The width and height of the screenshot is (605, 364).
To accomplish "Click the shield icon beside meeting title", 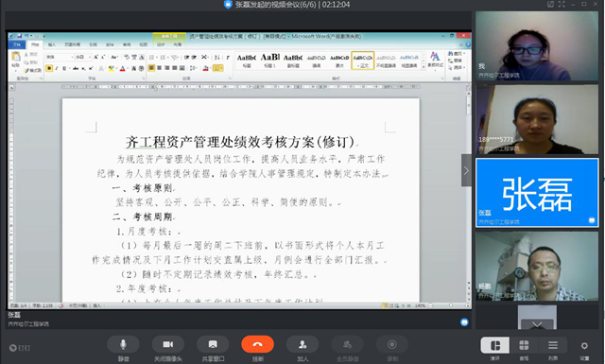I will (228, 4).
